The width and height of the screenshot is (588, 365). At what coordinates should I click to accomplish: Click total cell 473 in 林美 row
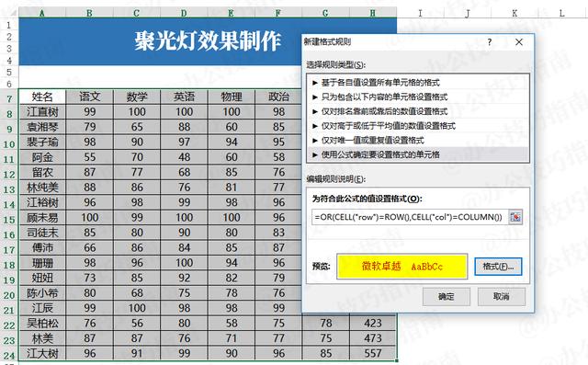373,338
